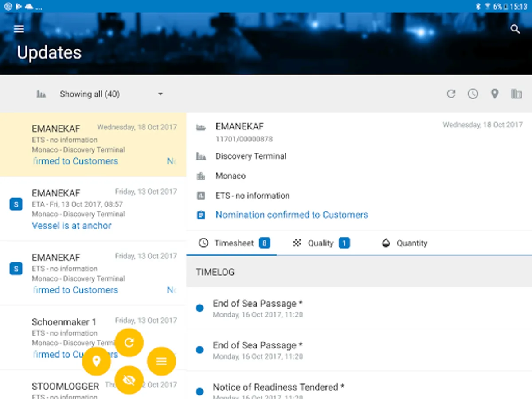This screenshot has width=532, height=399.
Task: Click the Updates page title
Action: tap(49, 53)
